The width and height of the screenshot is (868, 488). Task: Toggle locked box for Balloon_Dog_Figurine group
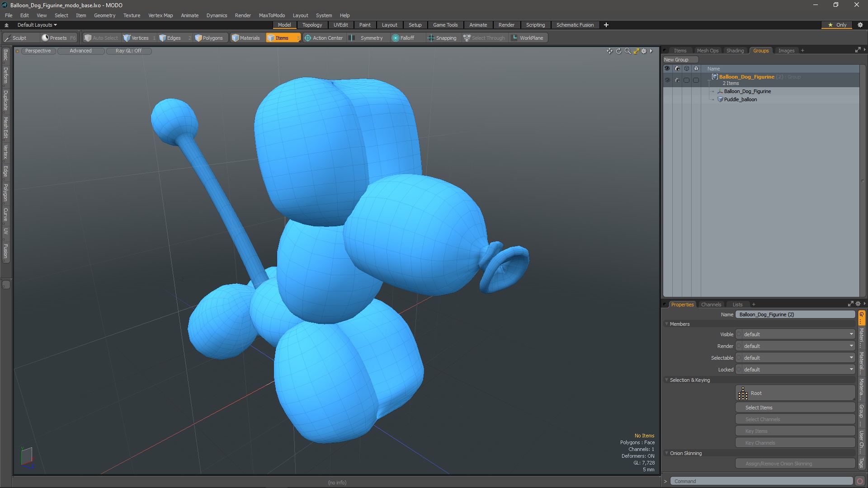pos(696,80)
